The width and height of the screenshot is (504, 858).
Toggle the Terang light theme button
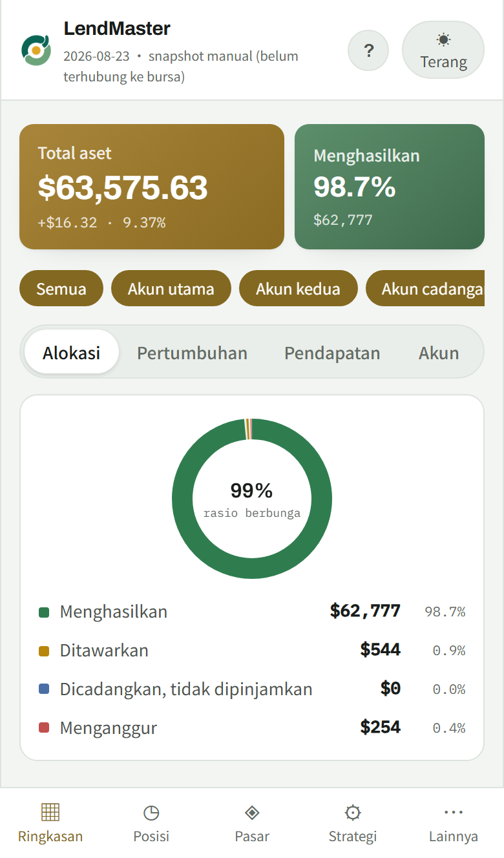coord(443,50)
